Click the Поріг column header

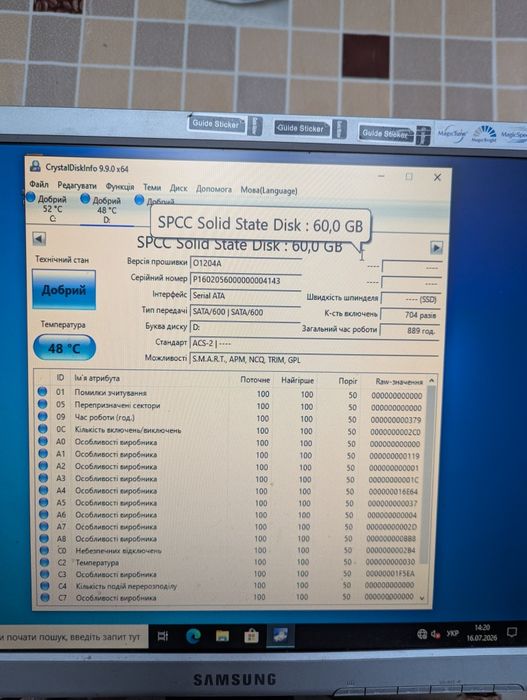pos(348,381)
